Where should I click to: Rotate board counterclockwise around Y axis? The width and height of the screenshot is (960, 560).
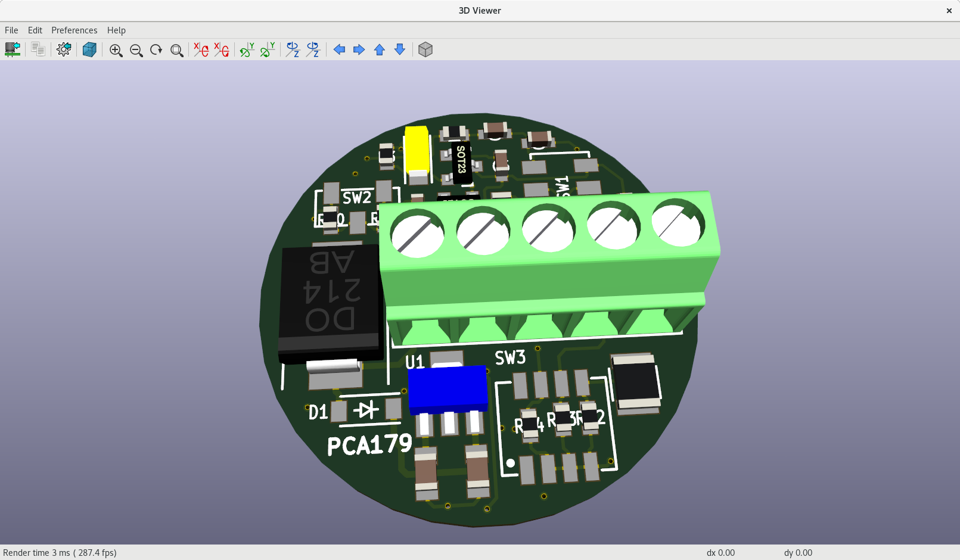(268, 50)
